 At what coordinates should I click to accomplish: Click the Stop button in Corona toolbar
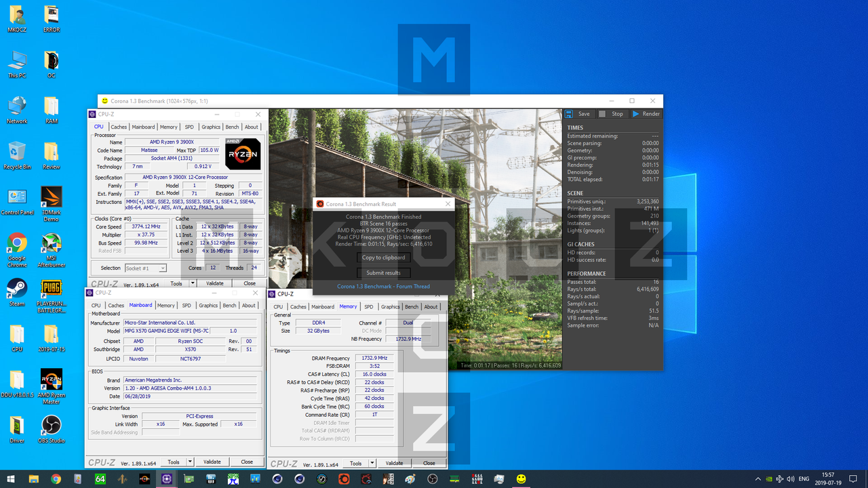(x=611, y=114)
